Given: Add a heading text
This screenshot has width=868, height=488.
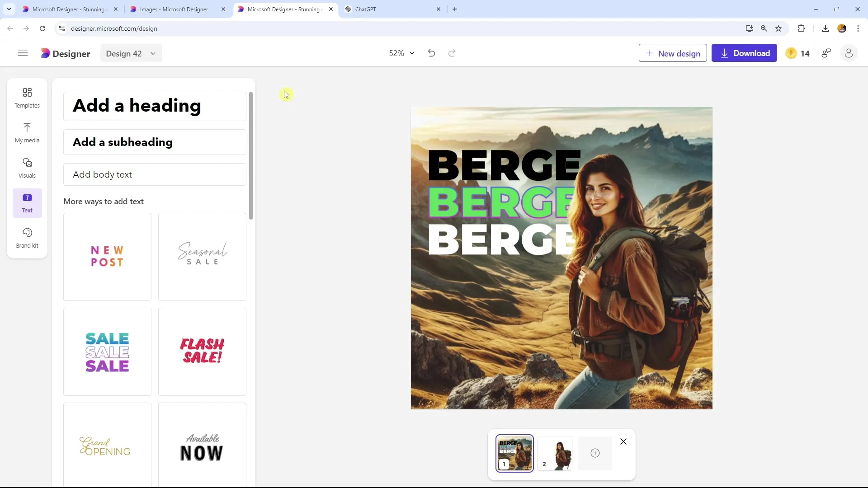Looking at the screenshot, I should coord(155,106).
